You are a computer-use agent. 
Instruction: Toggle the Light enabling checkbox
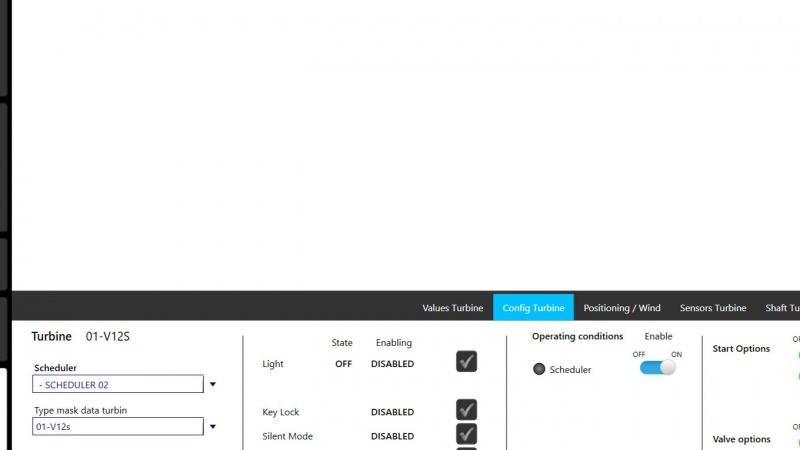coord(466,362)
